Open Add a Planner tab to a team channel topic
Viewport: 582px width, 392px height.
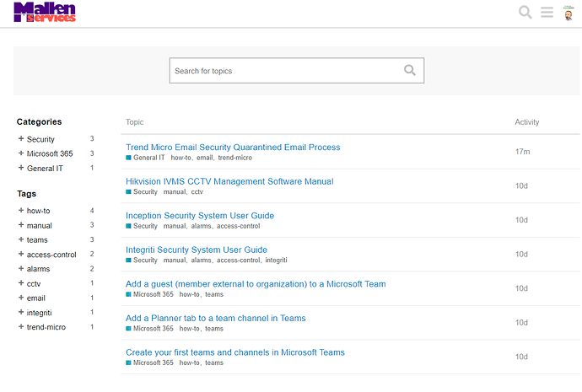pos(216,318)
